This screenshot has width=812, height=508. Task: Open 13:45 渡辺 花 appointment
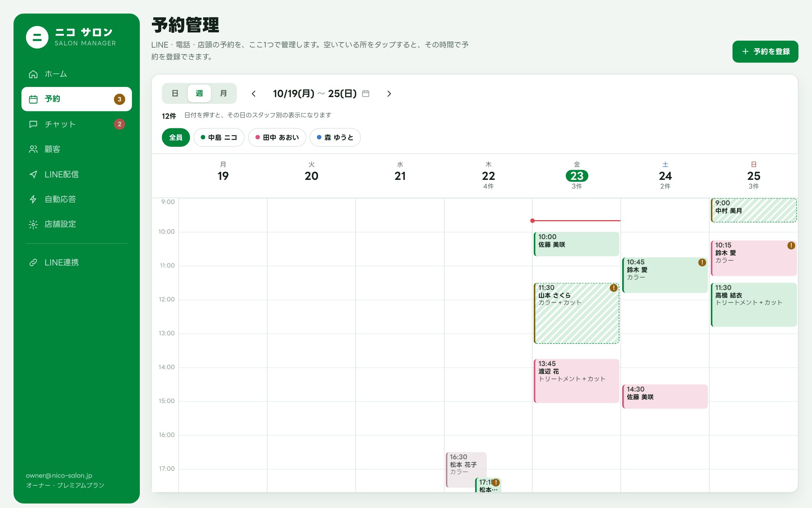pyautogui.click(x=576, y=381)
